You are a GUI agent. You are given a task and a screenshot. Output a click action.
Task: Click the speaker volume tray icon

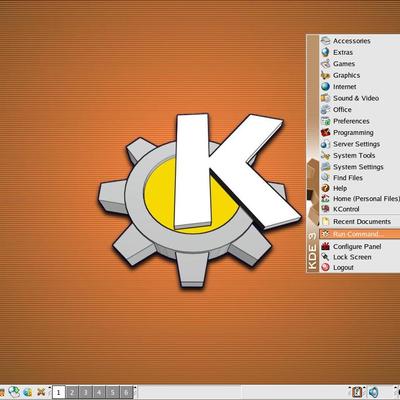tap(374, 392)
